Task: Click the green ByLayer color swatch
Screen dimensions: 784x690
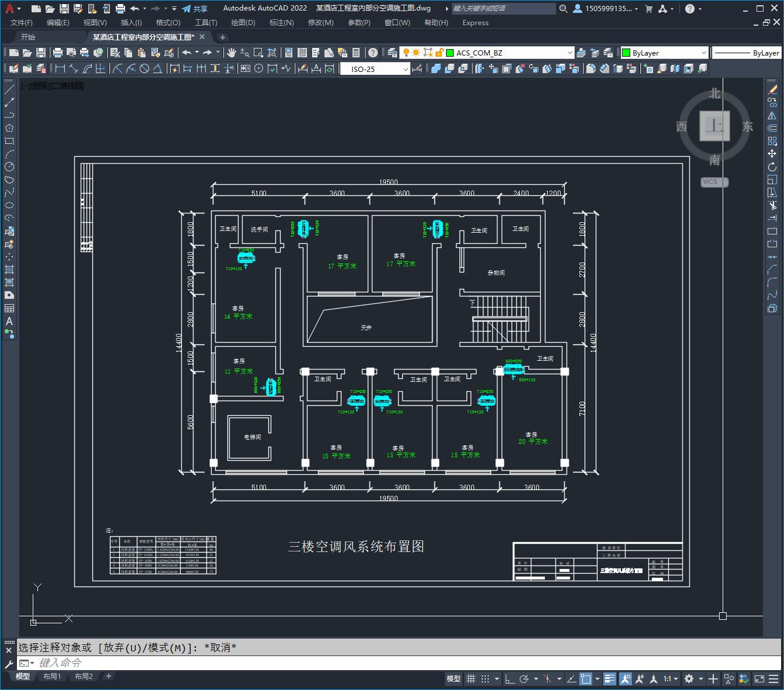Action: point(626,53)
